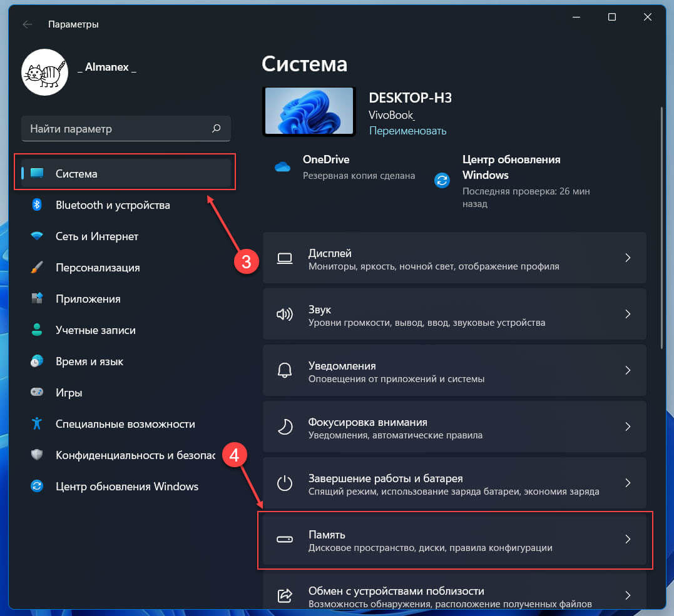Click the magnifier search icon
Image resolution: width=674 pixels, height=616 pixels.
point(216,128)
